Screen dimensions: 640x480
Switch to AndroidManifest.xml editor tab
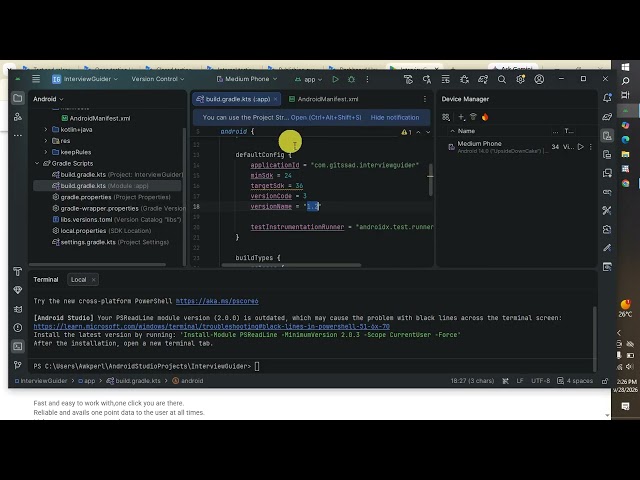(x=323, y=99)
